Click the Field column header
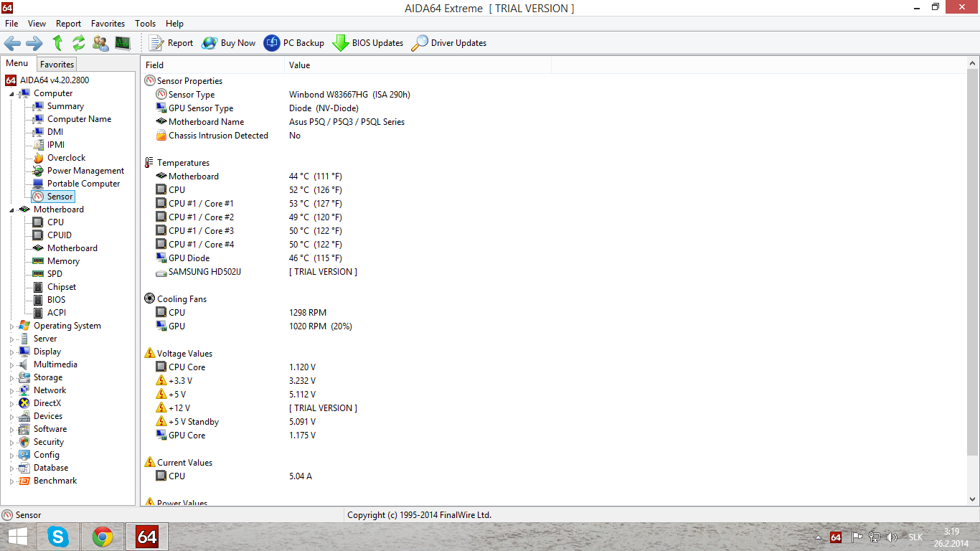980x551 pixels. tap(213, 65)
